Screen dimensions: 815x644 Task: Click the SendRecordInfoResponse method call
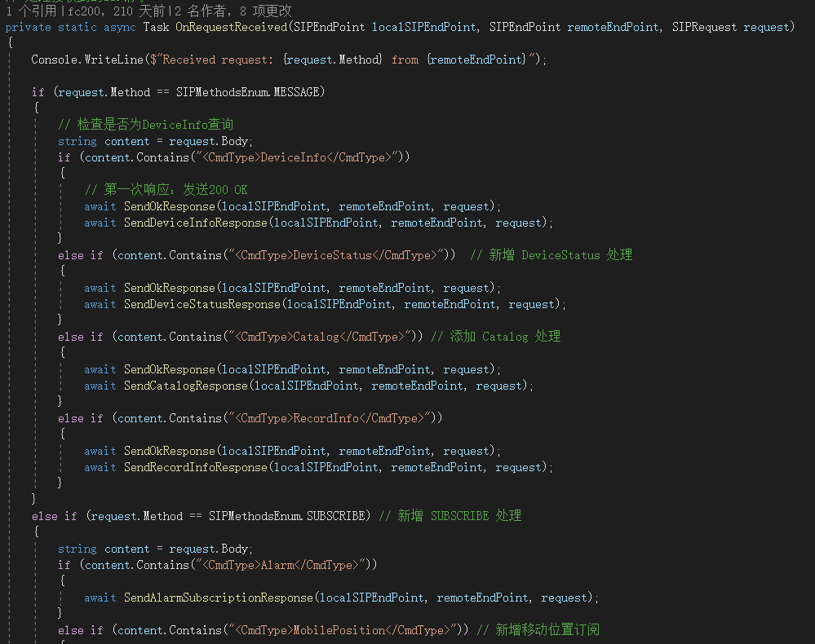pyautogui.click(x=196, y=467)
